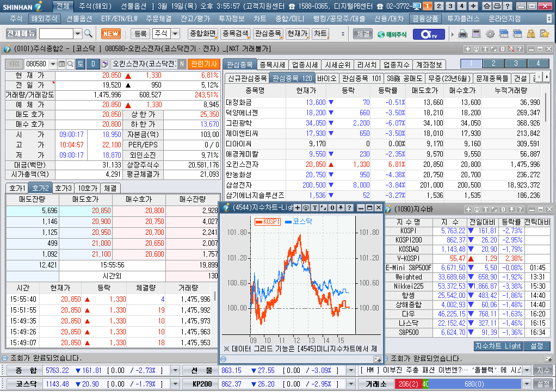The image size is (556, 392).
Task: Switch to virtual screen 3
Action: (450, 5)
